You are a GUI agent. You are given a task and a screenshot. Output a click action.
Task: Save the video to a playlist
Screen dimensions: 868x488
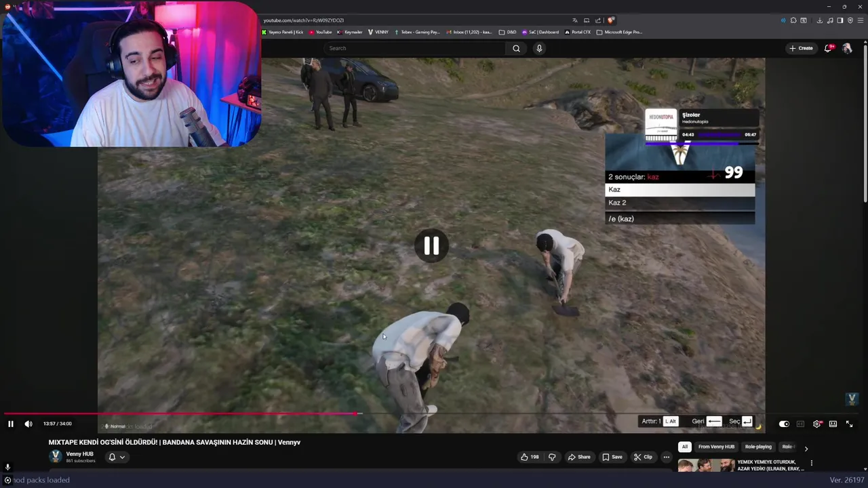click(612, 457)
